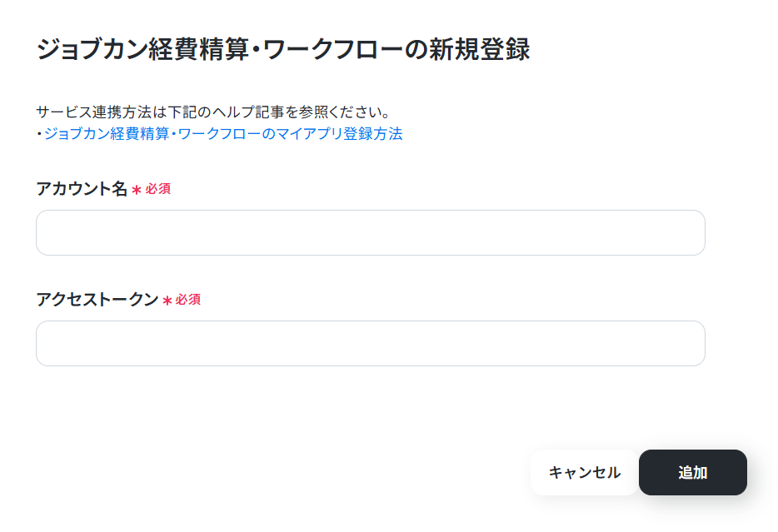Image resolution: width=778 pixels, height=532 pixels.
Task: Dismiss the dialog using キャンセル
Action: (585, 472)
